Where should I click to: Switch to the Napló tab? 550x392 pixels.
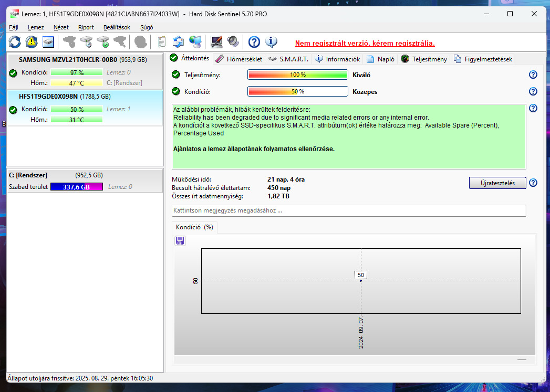pyautogui.click(x=381, y=59)
